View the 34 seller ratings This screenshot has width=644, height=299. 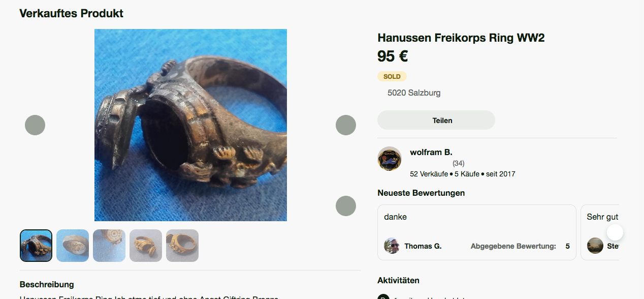point(458,163)
